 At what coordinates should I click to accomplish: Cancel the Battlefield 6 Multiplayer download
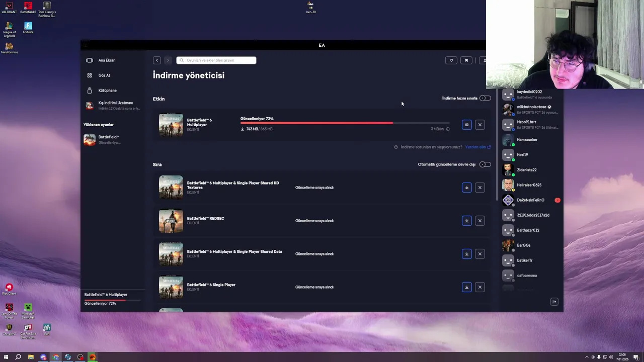(x=480, y=125)
